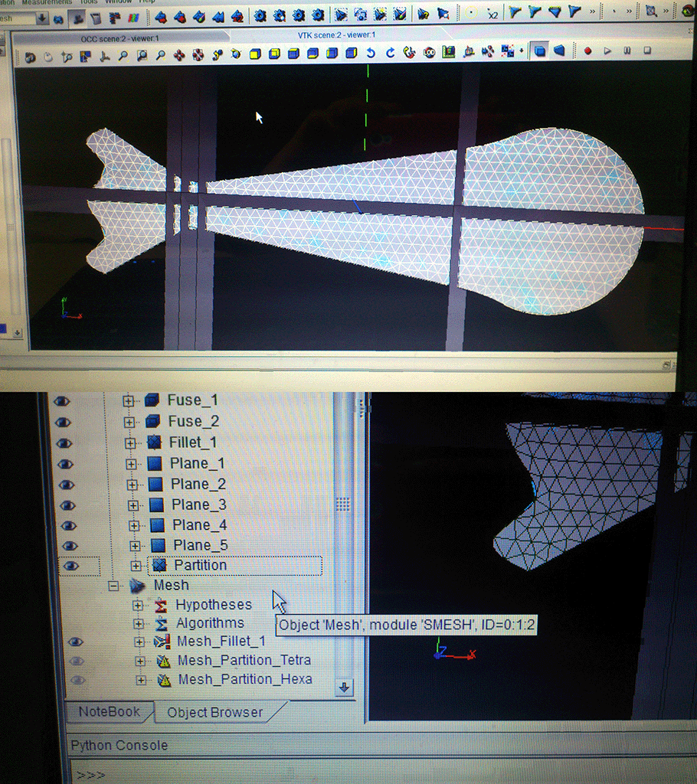Expand the Plane_2 tree node
This screenshot has width=697, height=784.
tap(132, 485)
